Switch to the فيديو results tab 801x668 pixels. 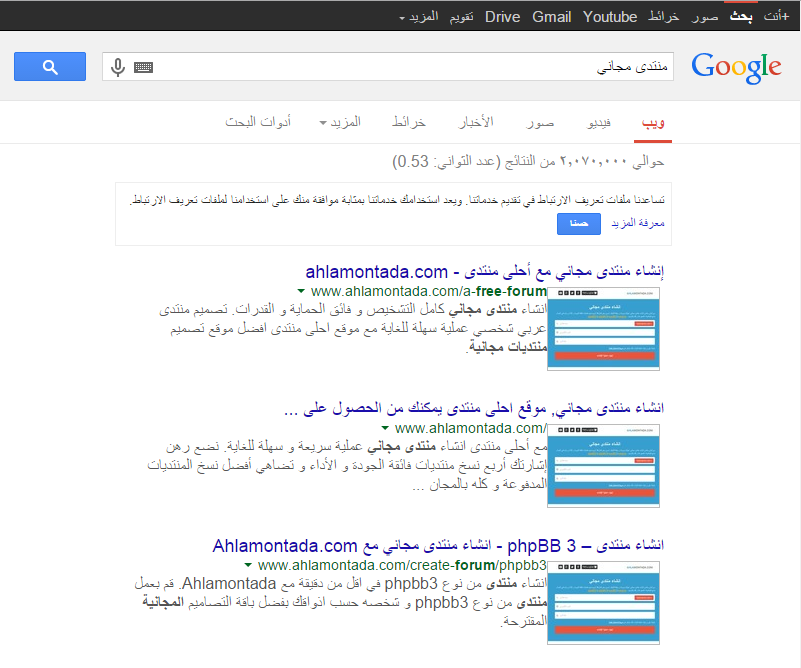(599, 123)
